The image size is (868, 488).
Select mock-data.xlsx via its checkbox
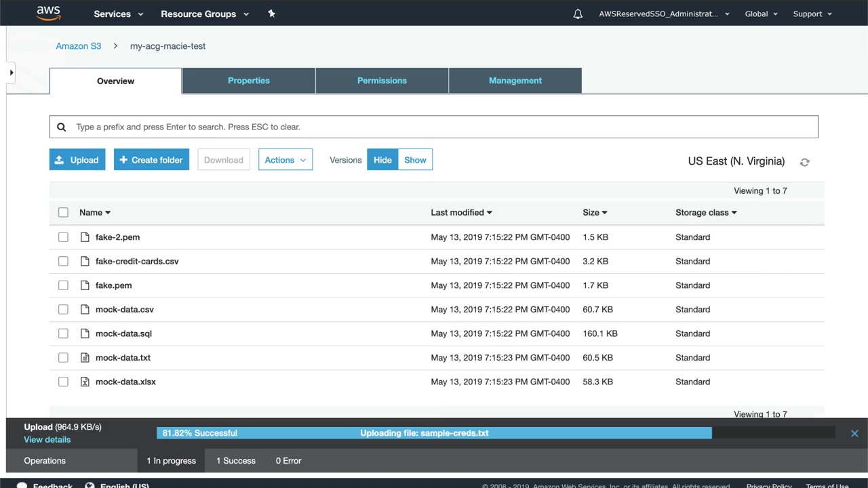[63, 382]
